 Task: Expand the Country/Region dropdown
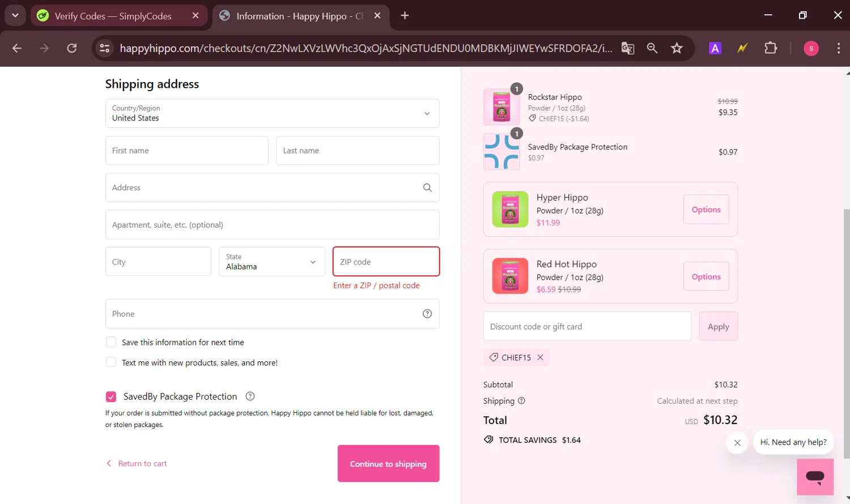click(x=272, y=113)
